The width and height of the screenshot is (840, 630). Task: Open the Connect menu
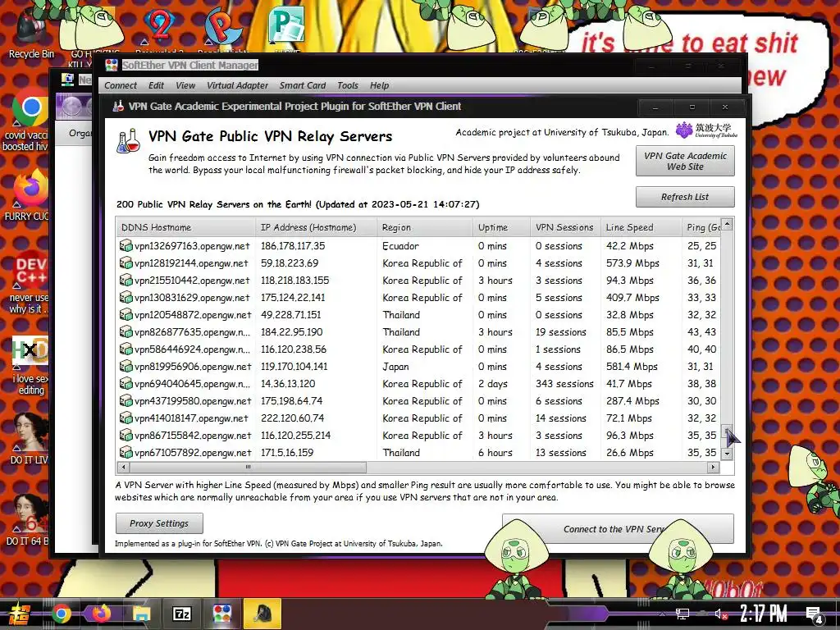click(x=121, y=85)
